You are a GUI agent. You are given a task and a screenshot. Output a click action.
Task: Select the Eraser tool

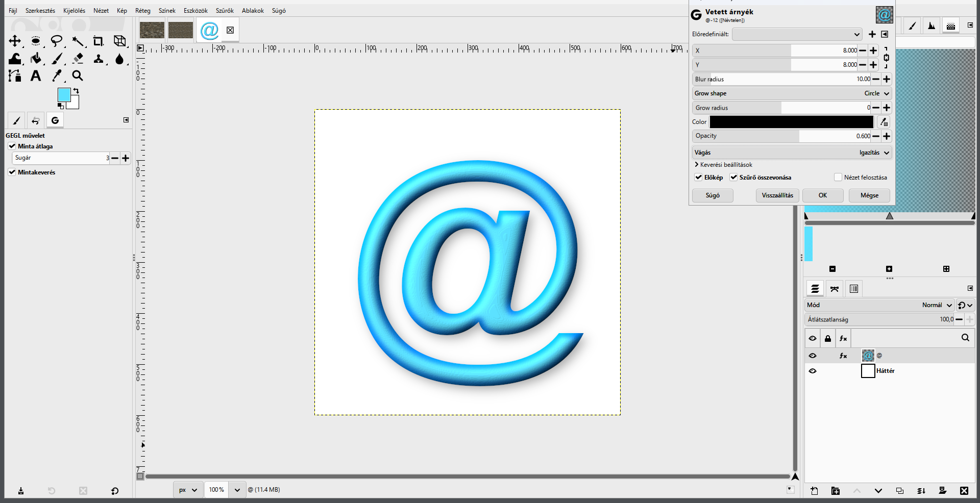(78, 59)
